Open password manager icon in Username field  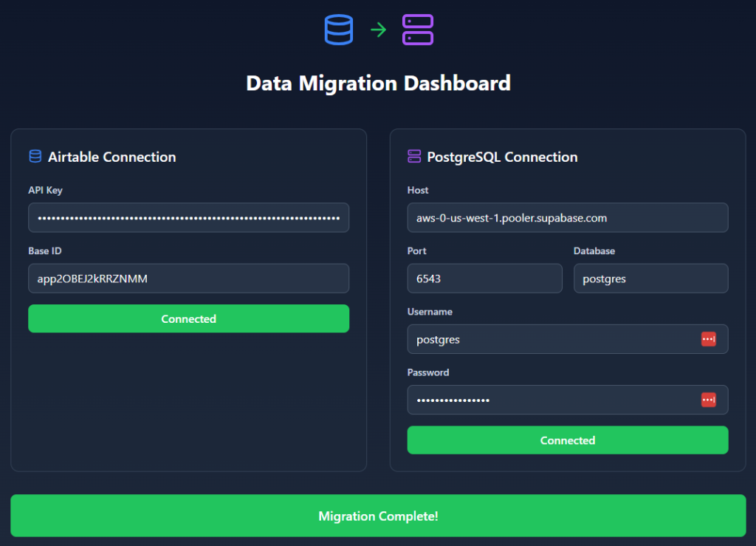[708, 339]
